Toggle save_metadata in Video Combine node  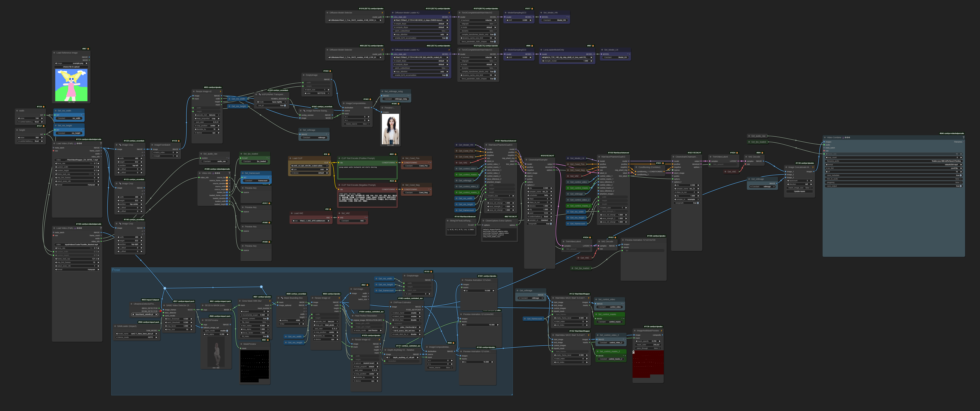point(961,175)
